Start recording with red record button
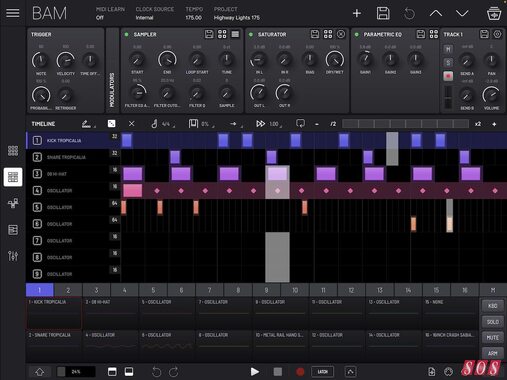This screenshot has width=507, height=380. pos(300,372)
